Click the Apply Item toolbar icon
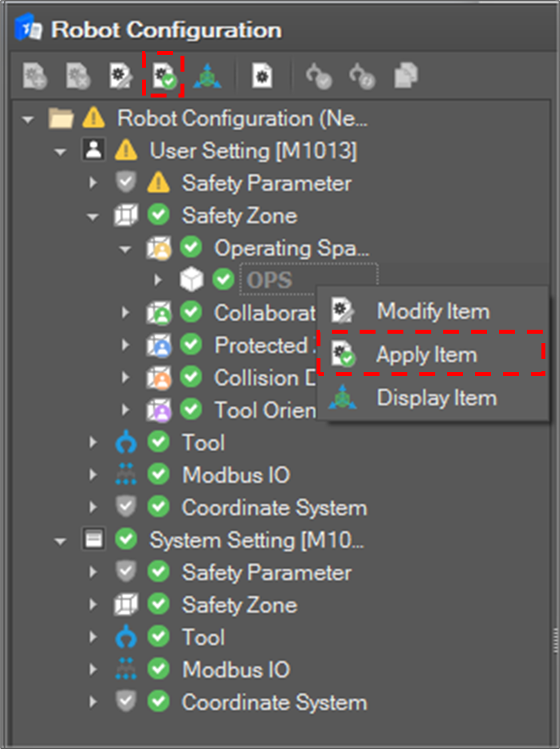The width and height of the screenshot is (560, 749). tap(163, 76)
